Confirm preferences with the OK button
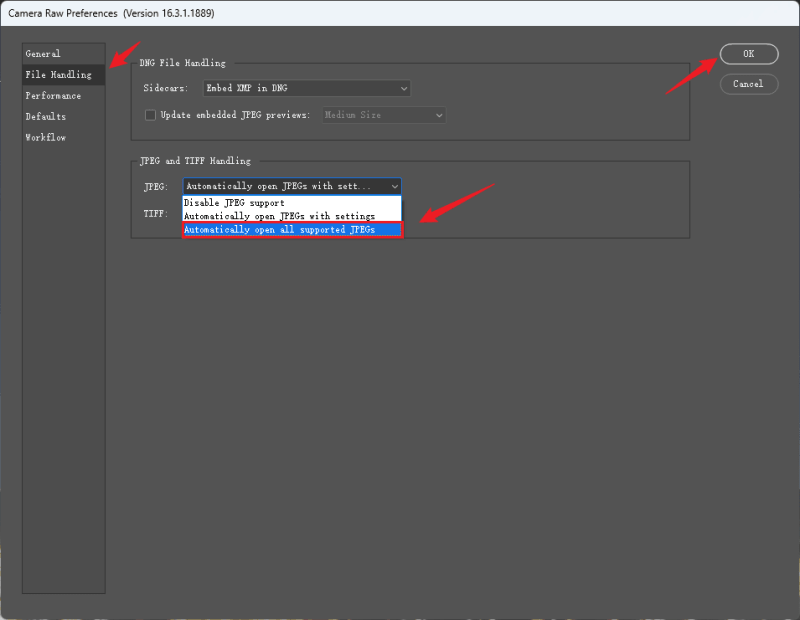Viewport: 800px width, 620px height. coord(748,54)
